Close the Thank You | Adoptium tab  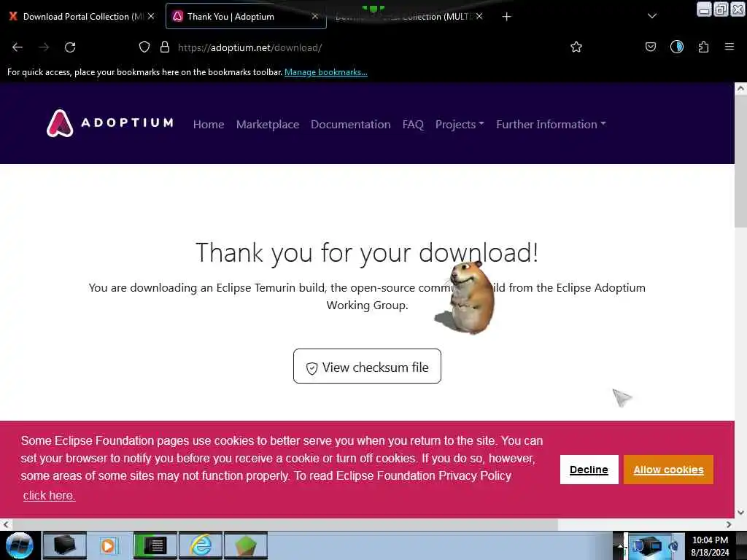315,16
